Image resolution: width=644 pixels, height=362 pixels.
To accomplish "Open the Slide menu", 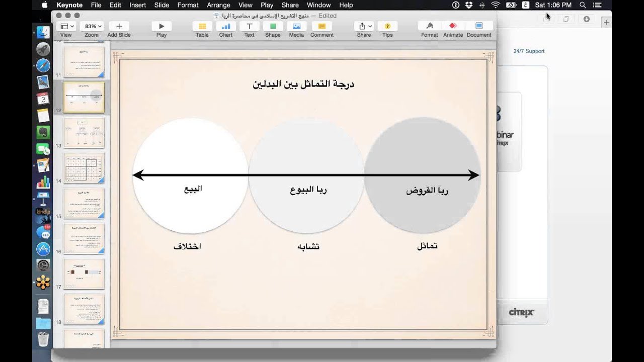I will pos(162,5).
